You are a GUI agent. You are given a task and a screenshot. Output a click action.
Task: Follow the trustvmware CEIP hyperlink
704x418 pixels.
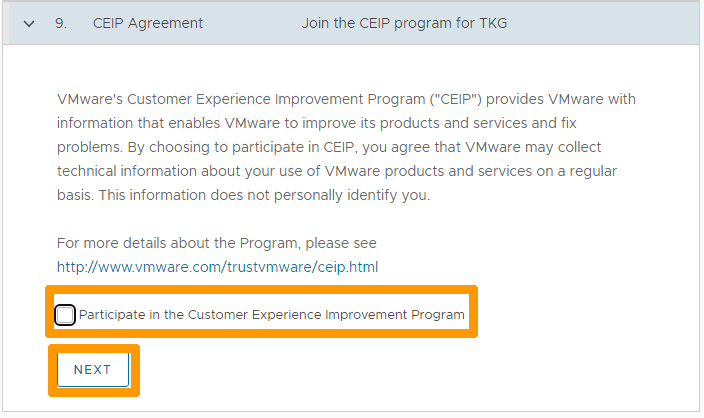[217, 267]
